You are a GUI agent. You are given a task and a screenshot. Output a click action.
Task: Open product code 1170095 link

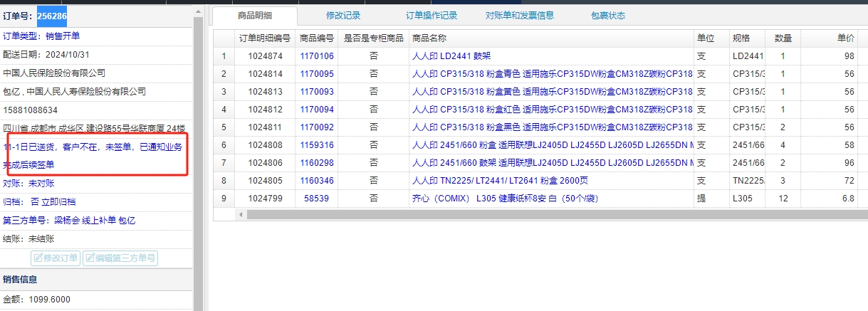click(x=317, y=74)
